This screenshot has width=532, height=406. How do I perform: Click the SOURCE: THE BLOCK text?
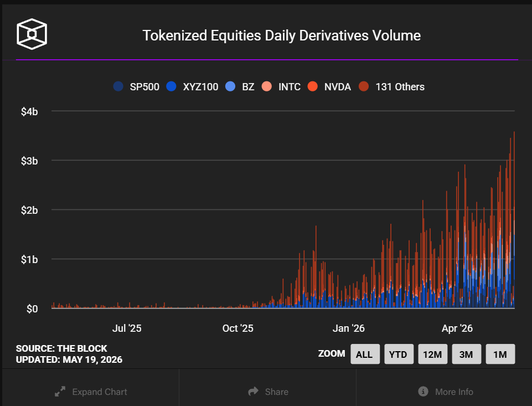coord(61,348)
